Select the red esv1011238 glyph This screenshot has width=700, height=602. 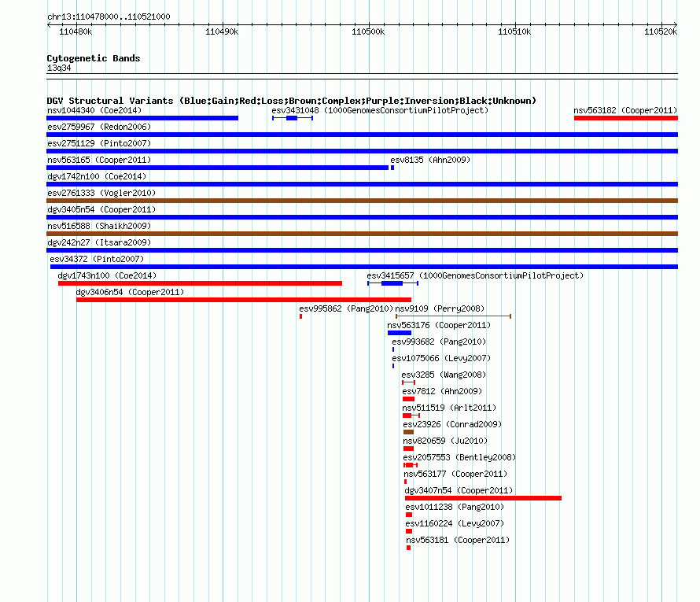(x=409, y=515)
